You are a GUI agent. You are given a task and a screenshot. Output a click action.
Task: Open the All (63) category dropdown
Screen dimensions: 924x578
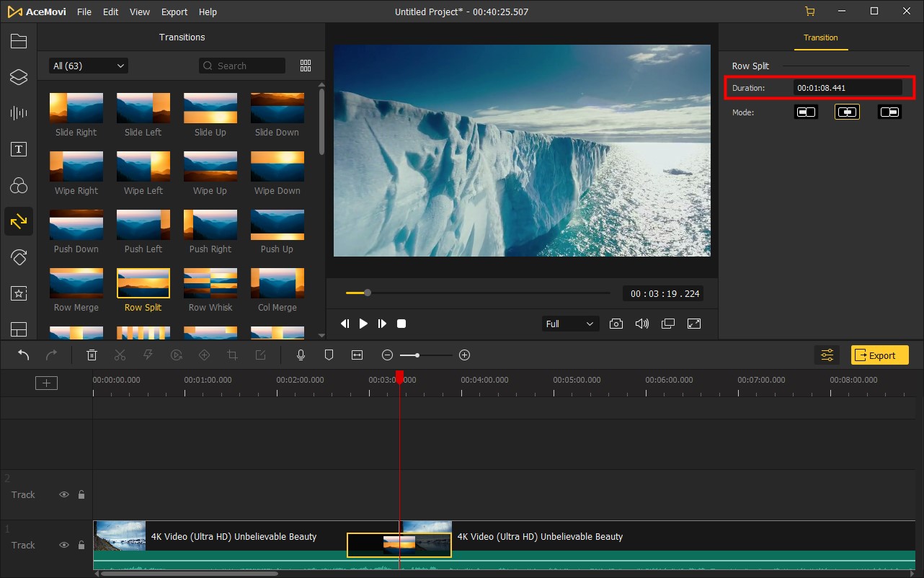point(89,66)
